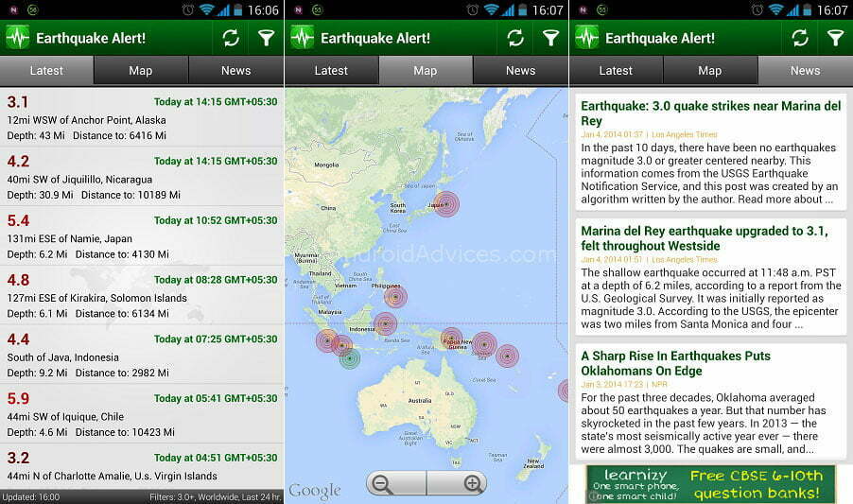Image resolution: width=853 pixels, height=504 pixels.
Task: Open the 5.4 Namie, Japan earthquake entry
Action: pos(142,236)
